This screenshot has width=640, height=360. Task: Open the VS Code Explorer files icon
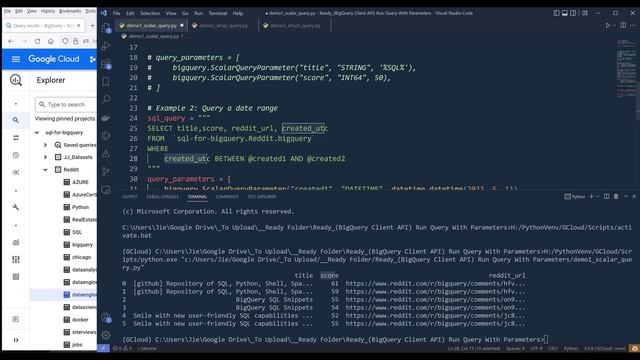[106, 28]
